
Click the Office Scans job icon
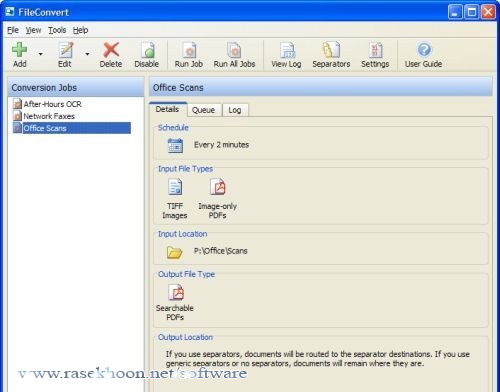point(17,128)
